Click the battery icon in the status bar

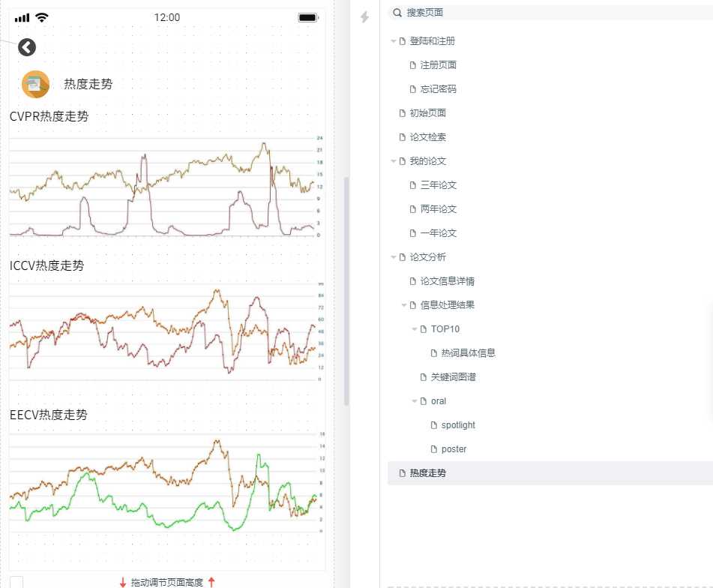(308, 17)
